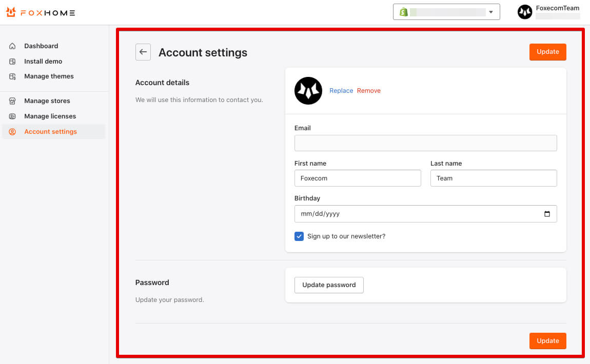Focus the Email input field
The width and height of the screenshot is (590, 364).
[425, 143]
